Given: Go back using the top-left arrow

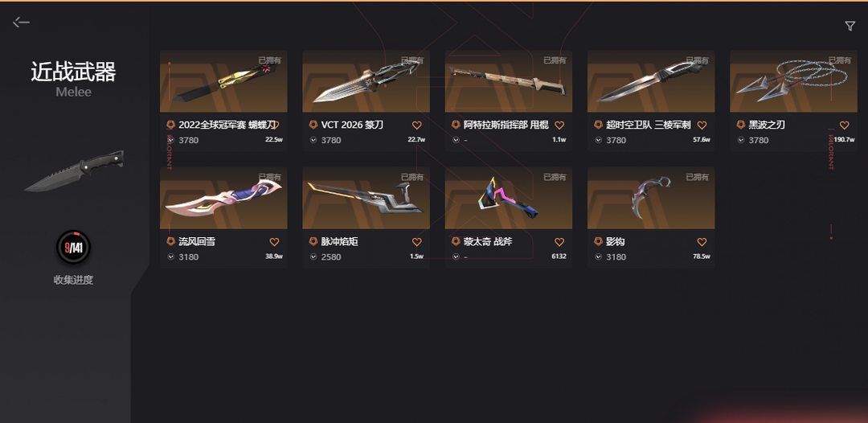Looking at the screenshot, I should click(21, 23).
